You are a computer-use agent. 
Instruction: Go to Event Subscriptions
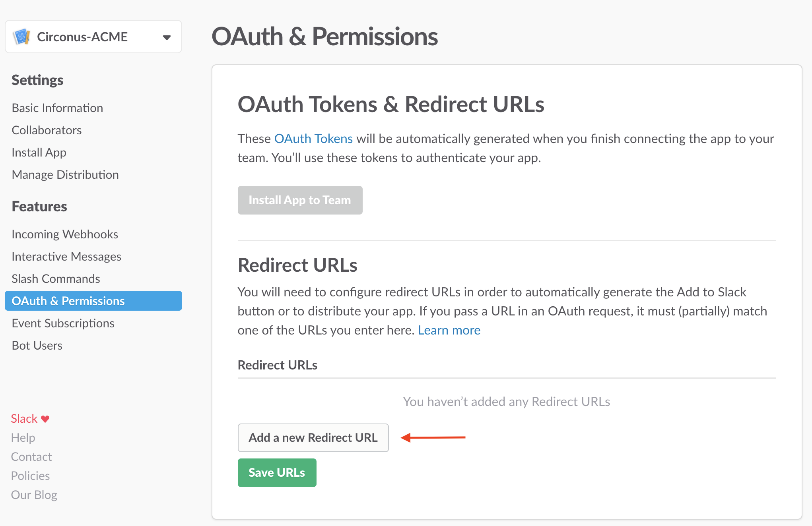[63, 323]
